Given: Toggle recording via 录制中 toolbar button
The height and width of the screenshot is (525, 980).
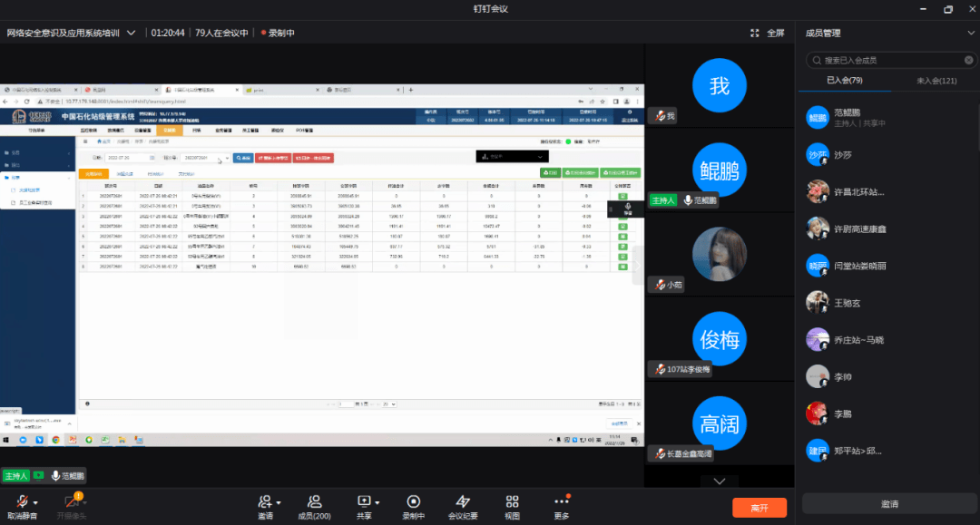Looking at the screenshot, I should pyautogui.click(x=413, y=507).
